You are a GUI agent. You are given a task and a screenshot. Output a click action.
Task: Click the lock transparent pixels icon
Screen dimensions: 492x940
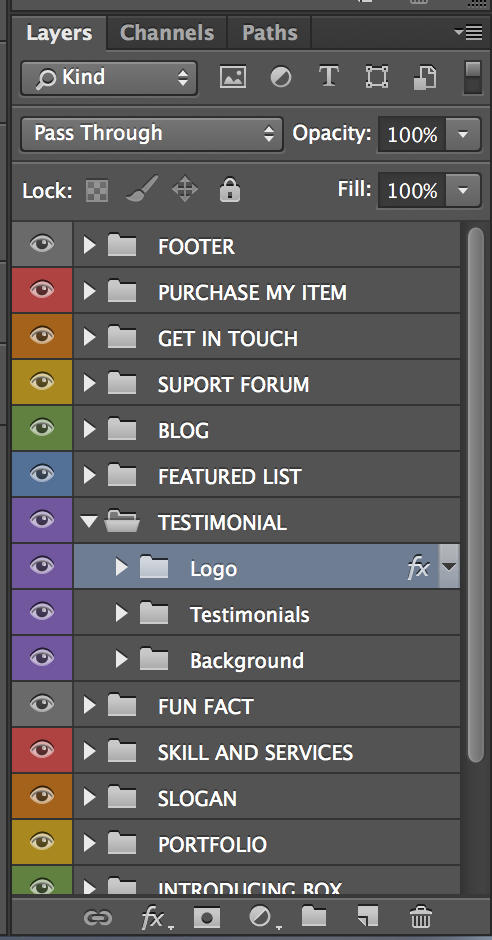coord(97,191)
